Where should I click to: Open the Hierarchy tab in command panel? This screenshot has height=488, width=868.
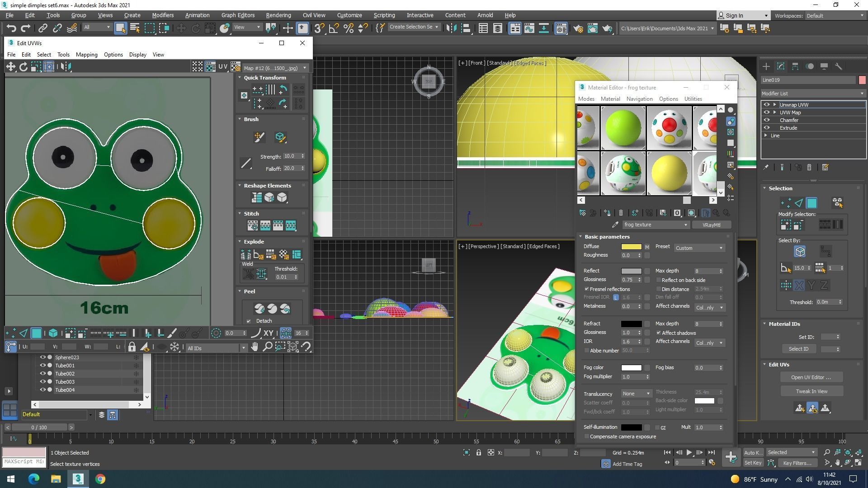point(795,66)
